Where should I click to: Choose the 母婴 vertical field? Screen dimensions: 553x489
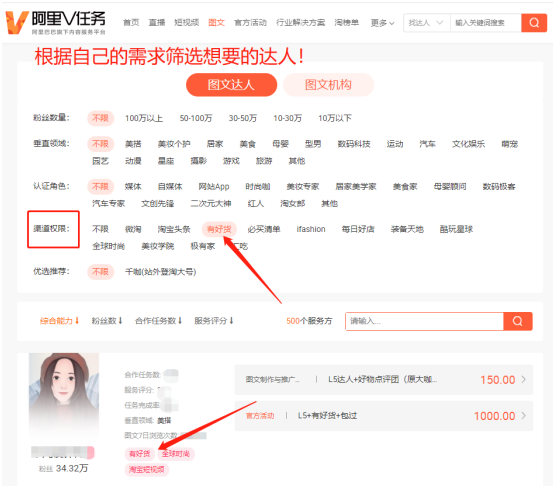280,144
